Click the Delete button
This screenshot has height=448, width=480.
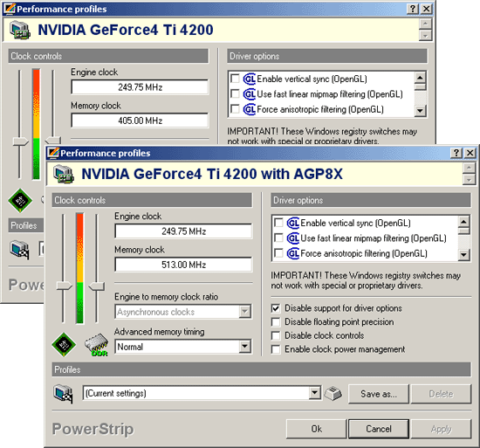click(441, 394)
